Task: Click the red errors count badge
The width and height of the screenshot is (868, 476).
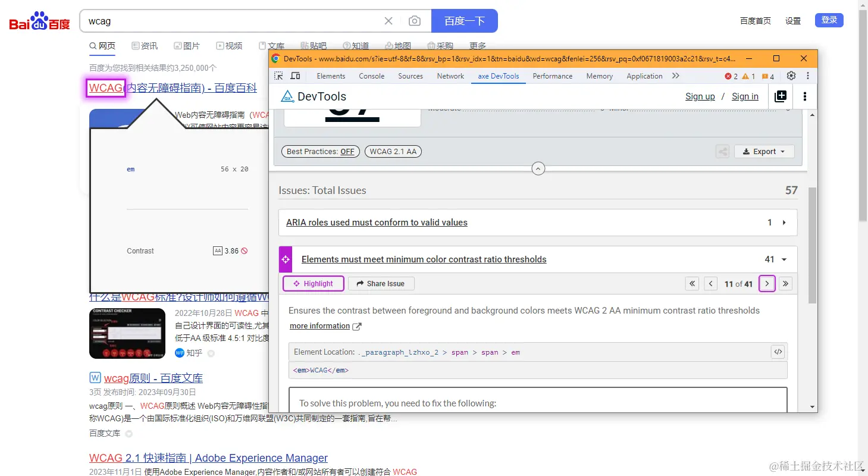Action: coord(731,76)
